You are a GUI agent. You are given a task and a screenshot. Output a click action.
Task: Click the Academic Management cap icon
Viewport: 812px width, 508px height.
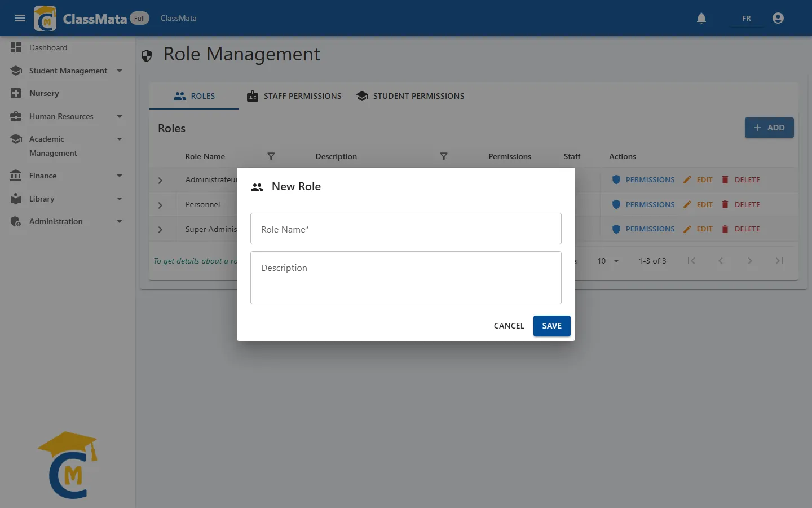tap(16, 139)
